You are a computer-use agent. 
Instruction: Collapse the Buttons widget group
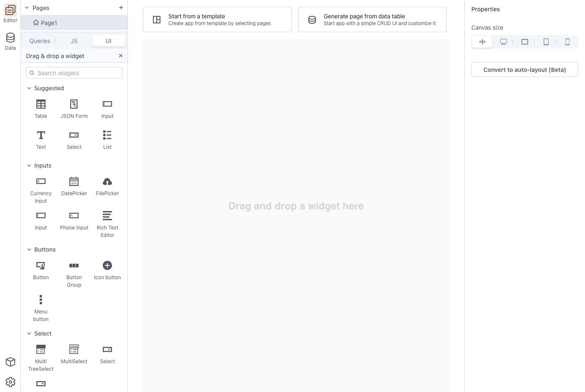[29, 249]
